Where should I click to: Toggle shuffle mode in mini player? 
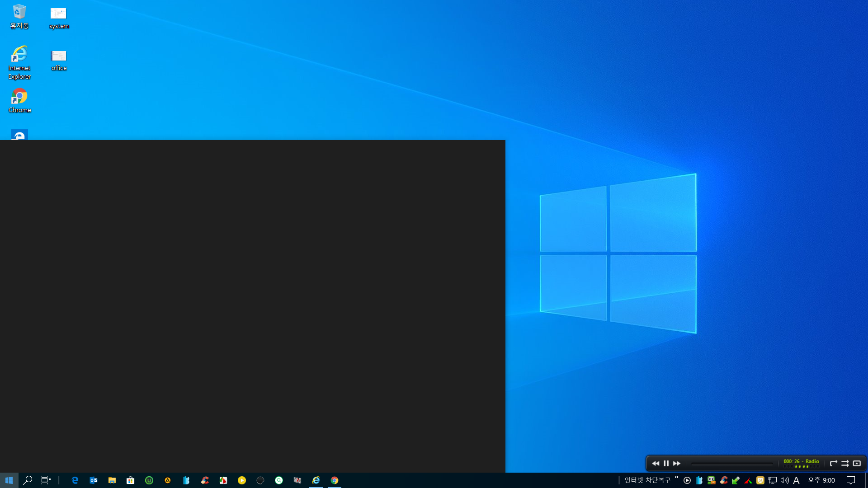(x=845, y=464)
